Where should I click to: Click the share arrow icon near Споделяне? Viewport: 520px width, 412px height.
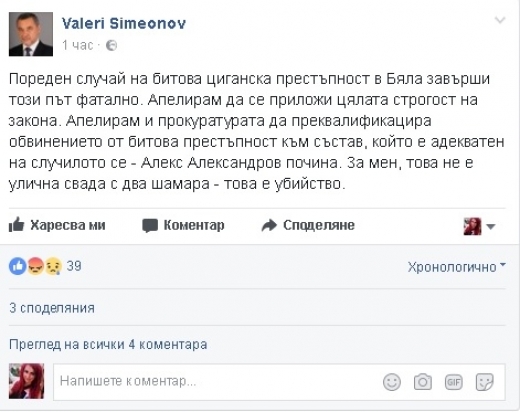point(269,225)
